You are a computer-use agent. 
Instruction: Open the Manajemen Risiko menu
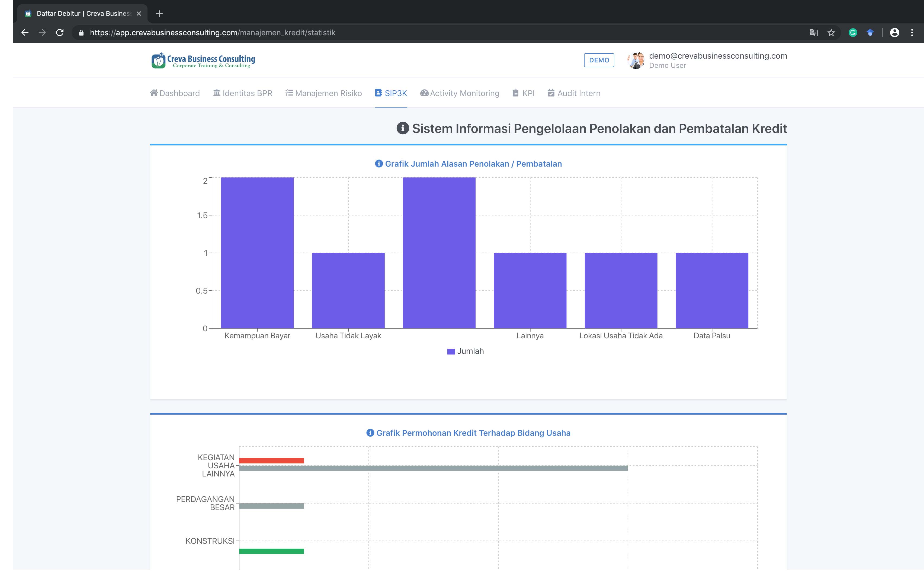tap(323, 93)
